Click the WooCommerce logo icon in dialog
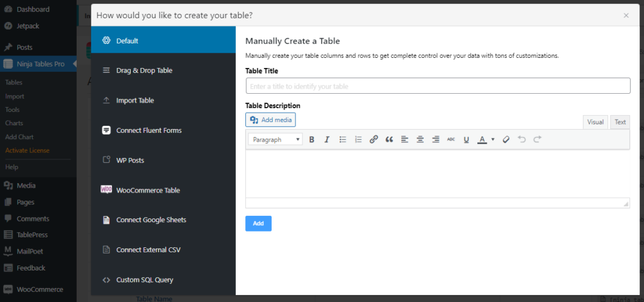Viewport: 644px width, 302px height. point(106,189)
